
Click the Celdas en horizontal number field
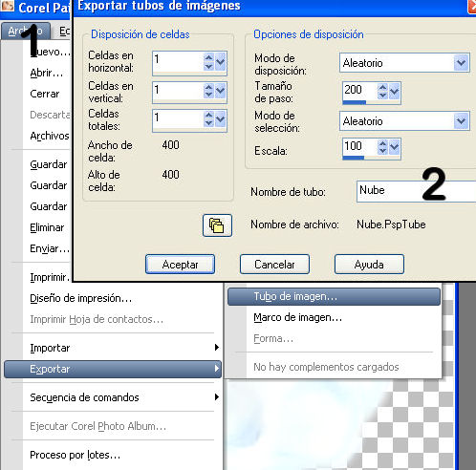click(179, 63)
